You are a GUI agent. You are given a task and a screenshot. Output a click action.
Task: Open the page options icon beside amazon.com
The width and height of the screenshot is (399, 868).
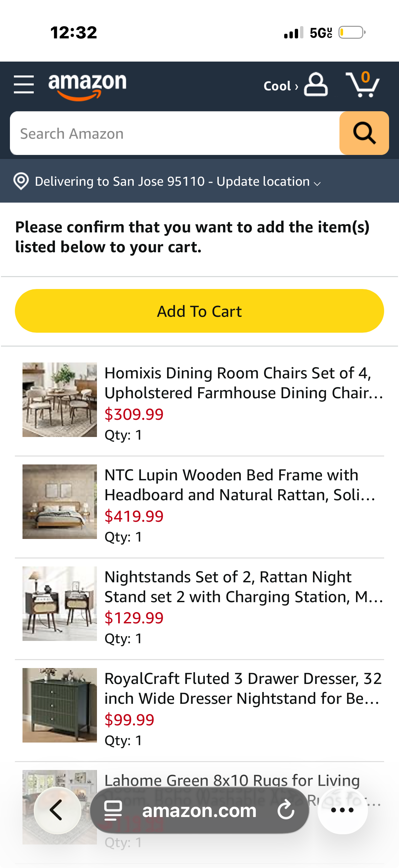click(x=113, y=810)
